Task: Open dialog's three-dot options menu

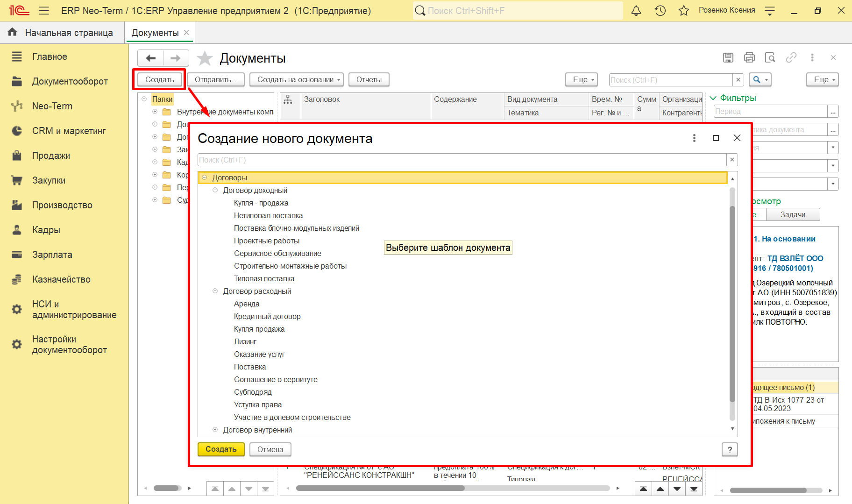Action: pos(694,138)
